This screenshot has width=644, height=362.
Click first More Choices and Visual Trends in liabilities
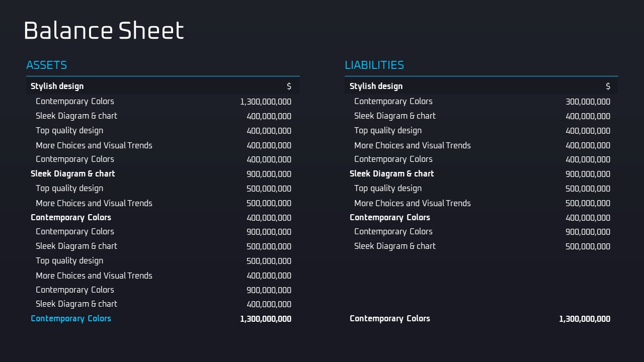coord(413,145)
